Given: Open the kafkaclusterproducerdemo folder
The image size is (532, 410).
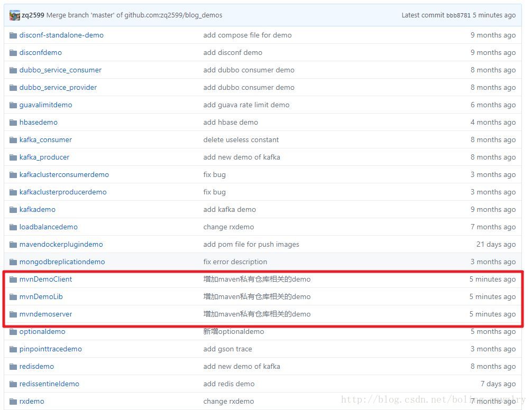Looking at the screenshot, I should click(x=63, y=192).
